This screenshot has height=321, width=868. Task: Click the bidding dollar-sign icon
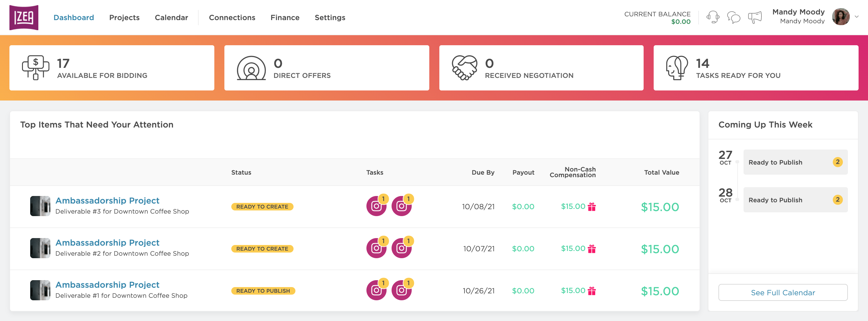point(36,68)
